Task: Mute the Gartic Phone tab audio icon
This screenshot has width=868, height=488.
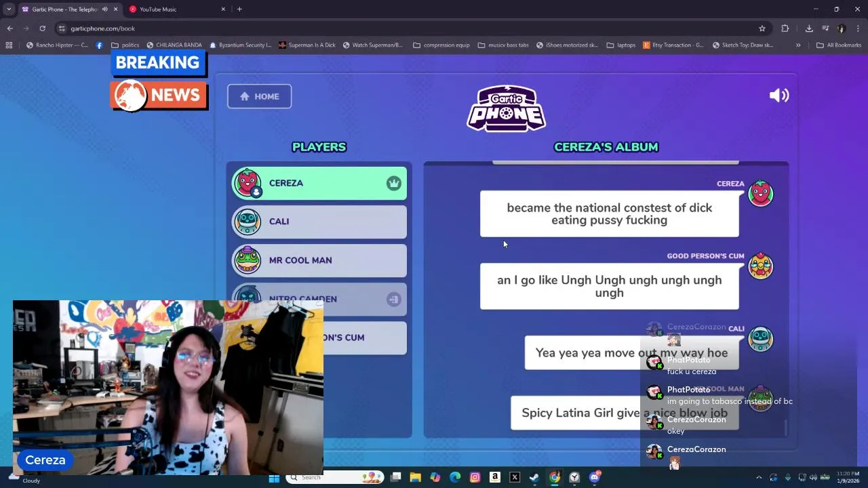Action: 104,9
